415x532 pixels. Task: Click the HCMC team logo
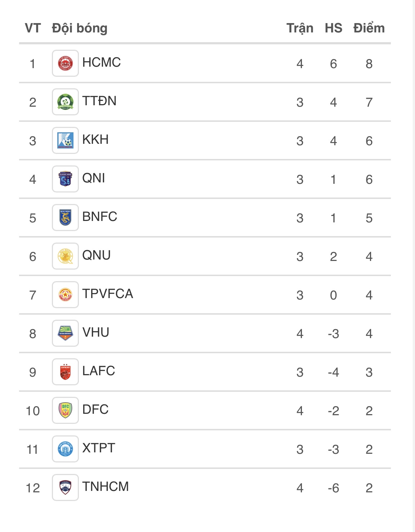[65, 63]
